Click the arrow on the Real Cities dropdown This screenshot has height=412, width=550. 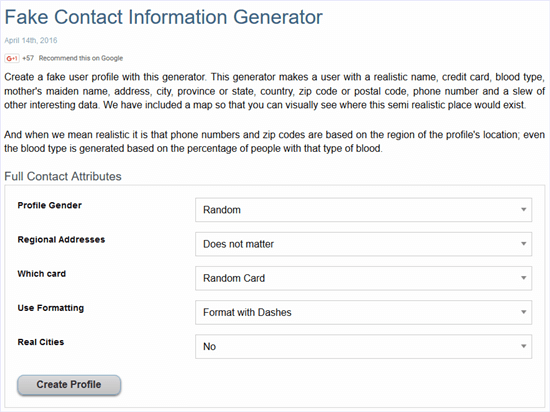[x=523, y=346]
